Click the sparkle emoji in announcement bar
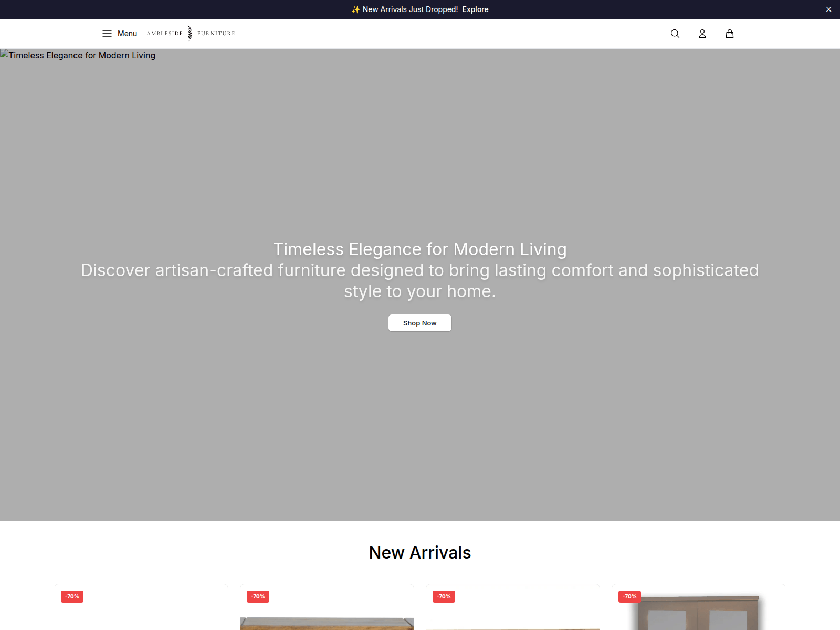The height and width of the screenshot is (630, 840). pyautogui.click(x=356, y=9)
